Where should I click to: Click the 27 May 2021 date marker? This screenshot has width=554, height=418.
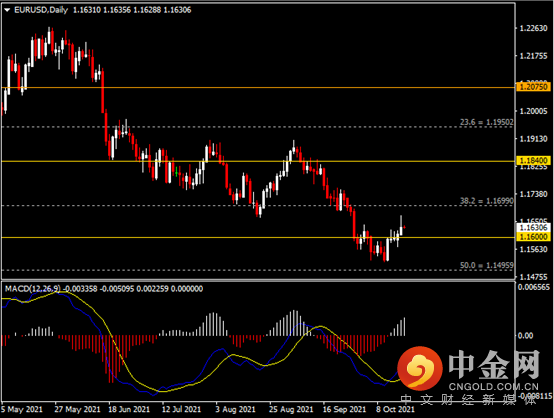pyautogui.click(x=77, y=409)
